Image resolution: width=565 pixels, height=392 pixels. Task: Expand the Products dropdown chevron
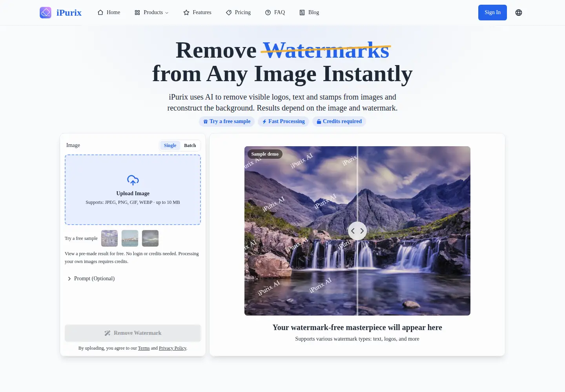pos(167,13)
